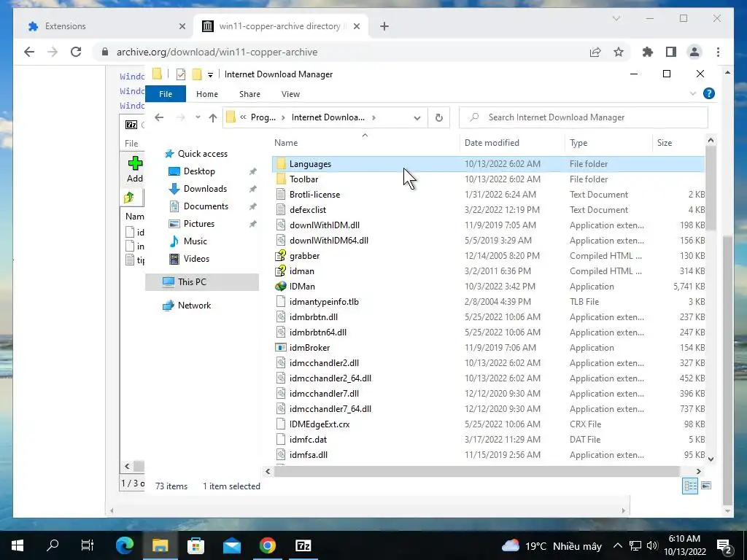Click the chevron after Internet Downloa... breadcrumb
This screenshot has height=560, width=747.
373,117
